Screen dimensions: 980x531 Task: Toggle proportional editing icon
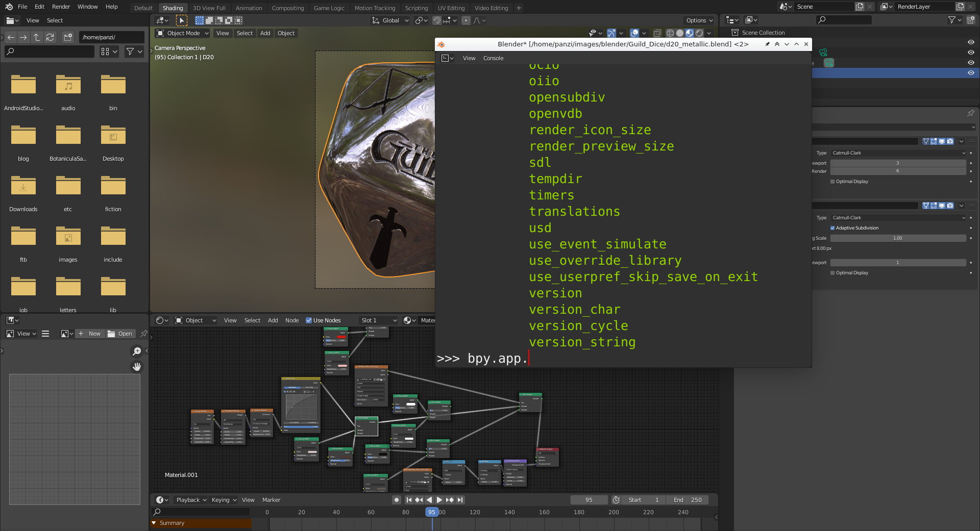pos(465,20)
